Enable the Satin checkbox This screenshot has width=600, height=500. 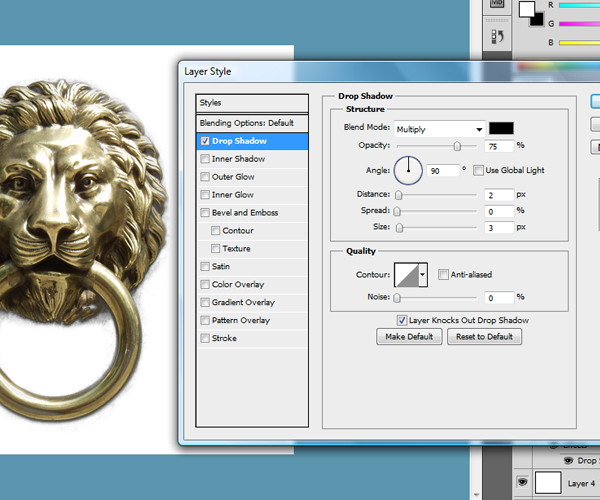pyautogui.click(x=205, y=266)
